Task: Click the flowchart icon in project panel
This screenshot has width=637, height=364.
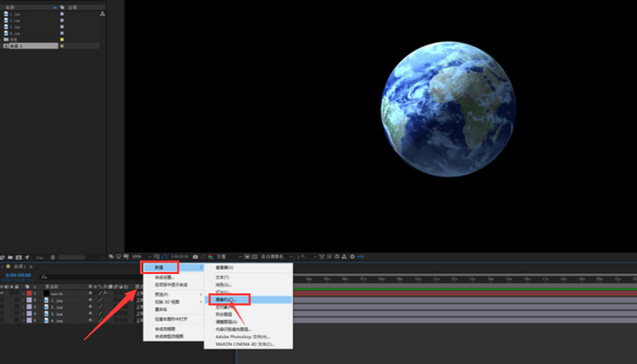Action: pyautogui.click(x=102, y=14)
